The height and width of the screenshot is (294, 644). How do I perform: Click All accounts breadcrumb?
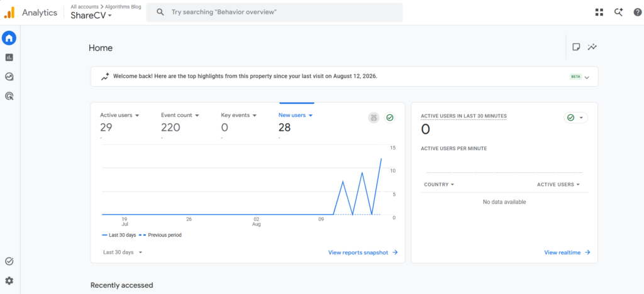pyautogui.click(x=84, y=6)
